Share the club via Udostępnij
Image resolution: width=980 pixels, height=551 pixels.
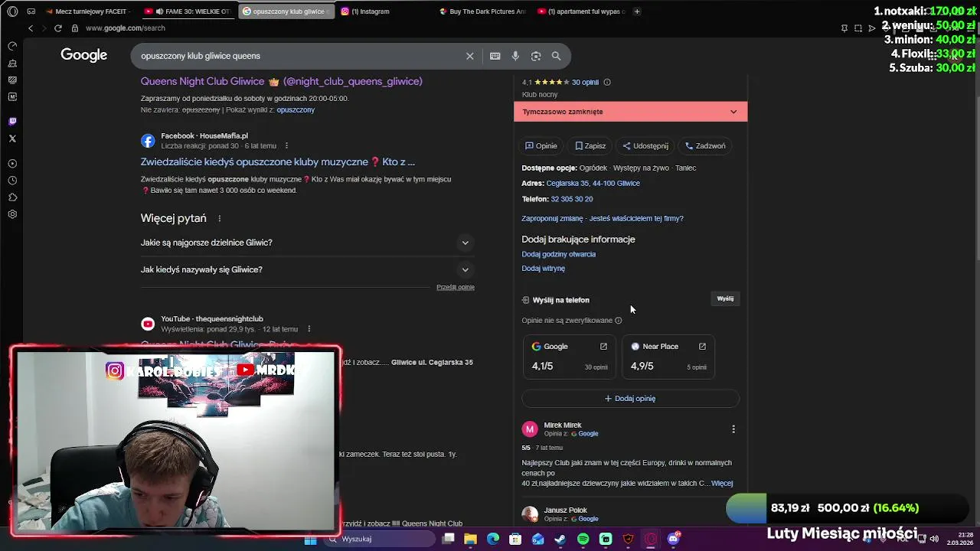[645, 145]
